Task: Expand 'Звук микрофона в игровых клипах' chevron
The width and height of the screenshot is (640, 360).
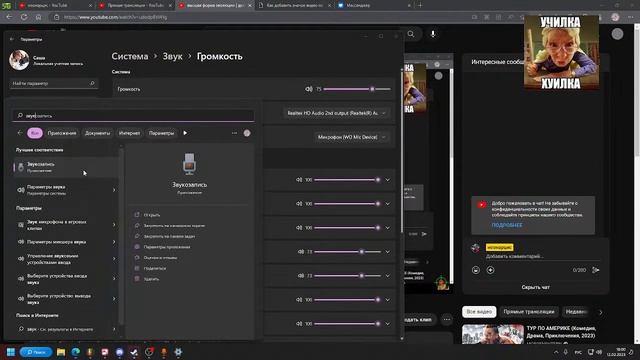Action: 114,225
